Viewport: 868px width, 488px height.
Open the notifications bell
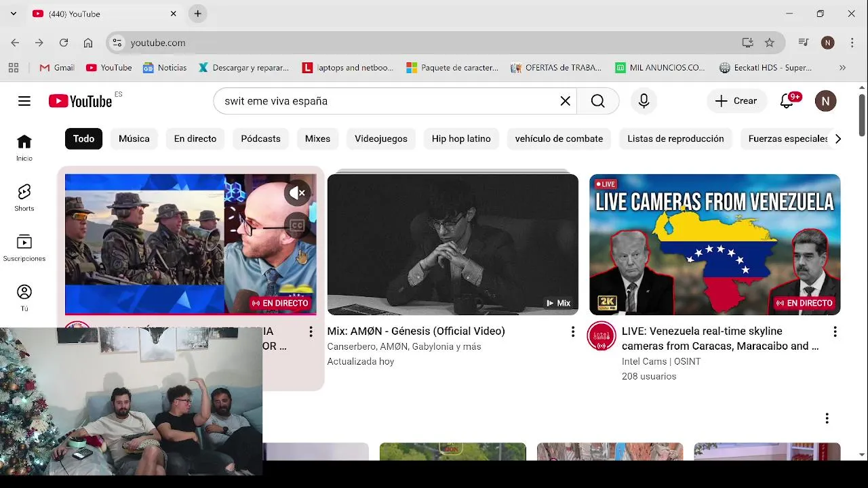[x=787, y=101]
